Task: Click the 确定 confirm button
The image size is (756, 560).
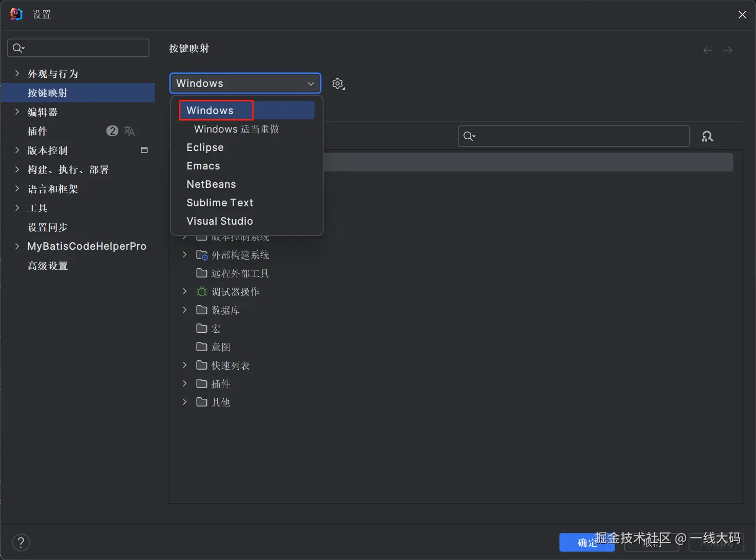Action: pyautogui.click(x=587, y=543)
